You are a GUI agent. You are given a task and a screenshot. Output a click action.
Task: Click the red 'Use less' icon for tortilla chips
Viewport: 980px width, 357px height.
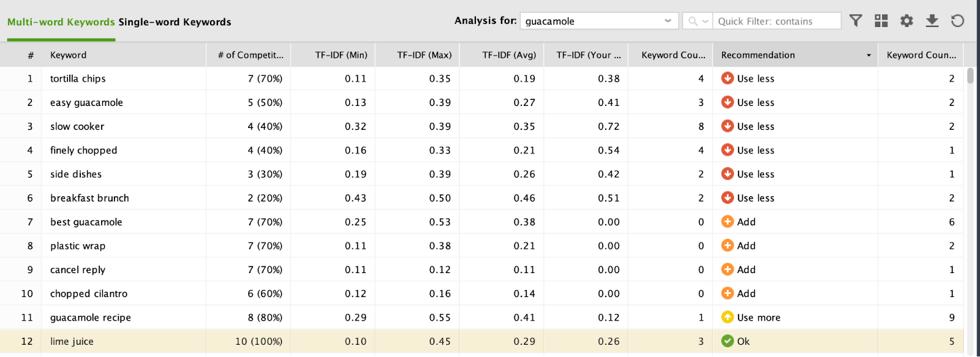click(x=728, y=78)
